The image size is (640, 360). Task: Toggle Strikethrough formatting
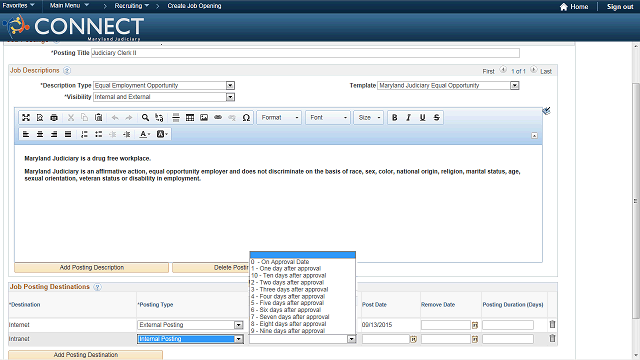point(436,118)
